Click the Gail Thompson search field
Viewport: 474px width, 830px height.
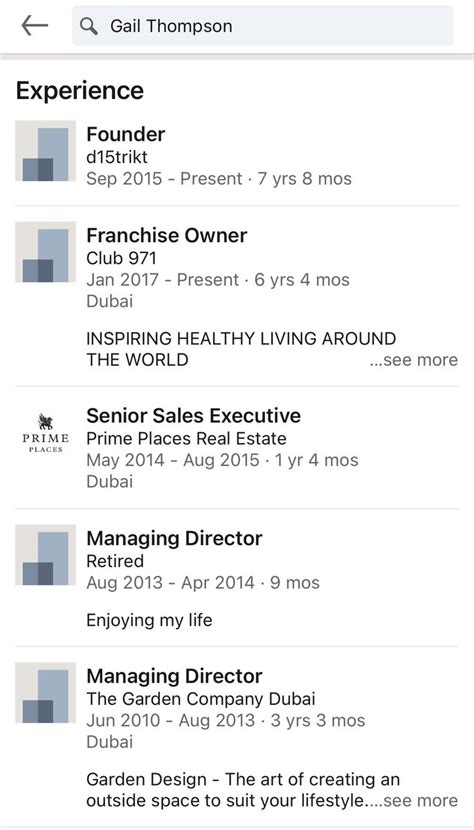tap(263, 25)
